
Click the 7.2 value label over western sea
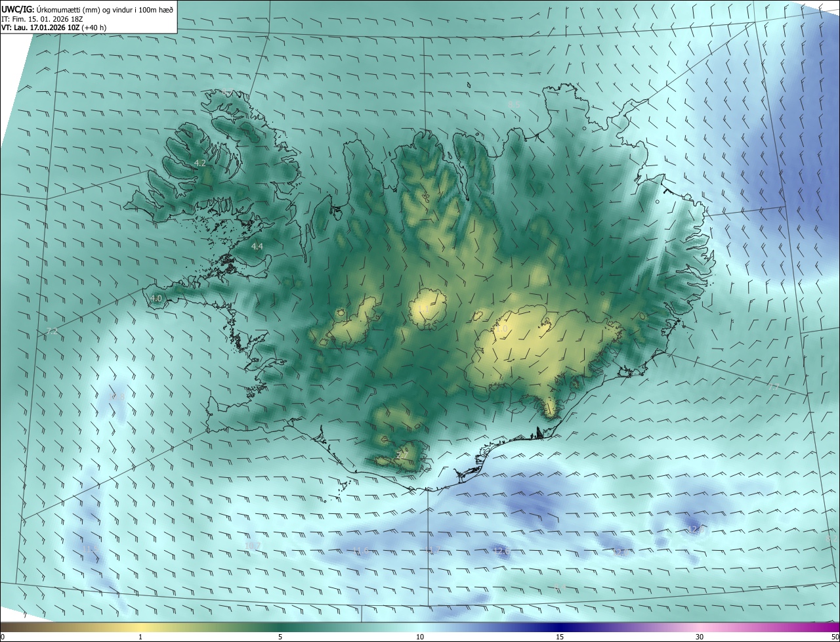coord(52,332)
